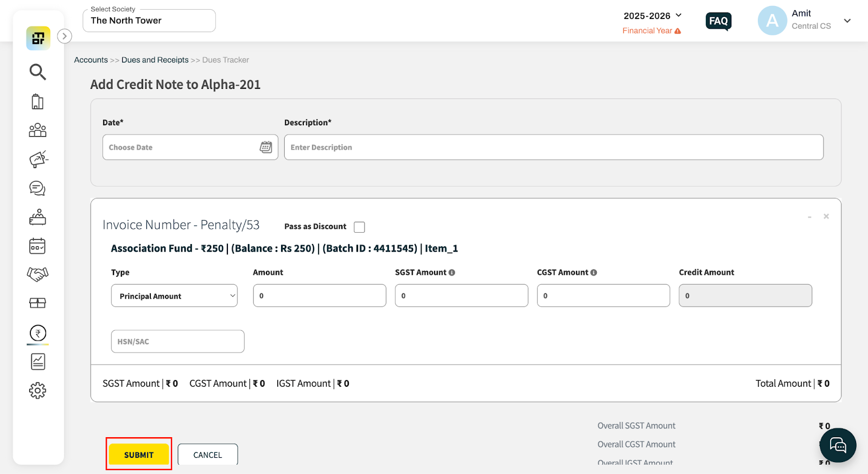Viewport: 868px width, 474px height.
Task: Click the disabled Credit Amount field
Action: click(745, 296)
